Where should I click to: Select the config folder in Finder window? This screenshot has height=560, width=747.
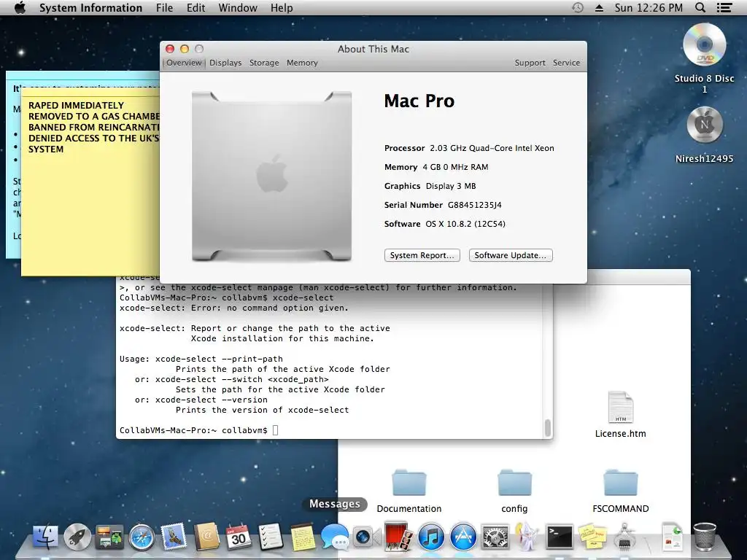514,483
